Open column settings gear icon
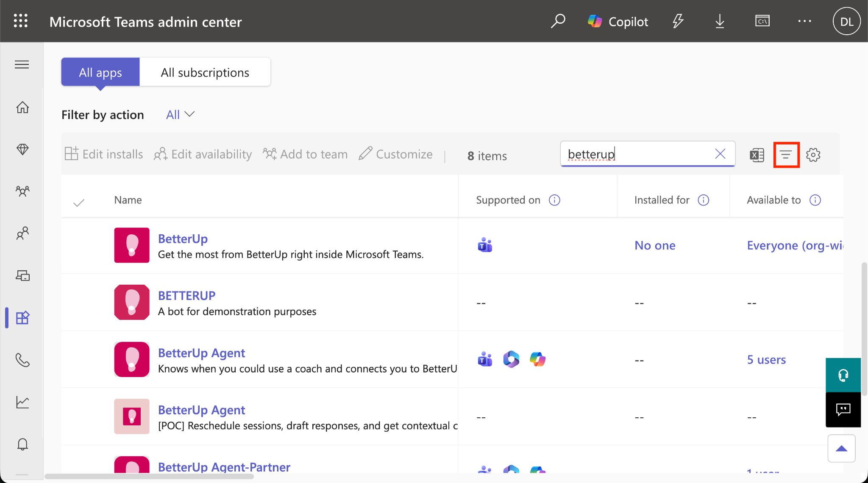 [x=813, y=155]
